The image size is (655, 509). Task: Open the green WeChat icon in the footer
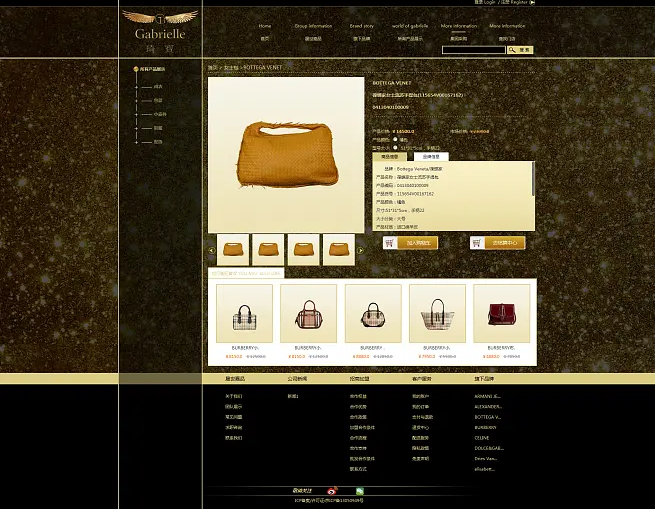pyautogui.click(x=360, y=491)
